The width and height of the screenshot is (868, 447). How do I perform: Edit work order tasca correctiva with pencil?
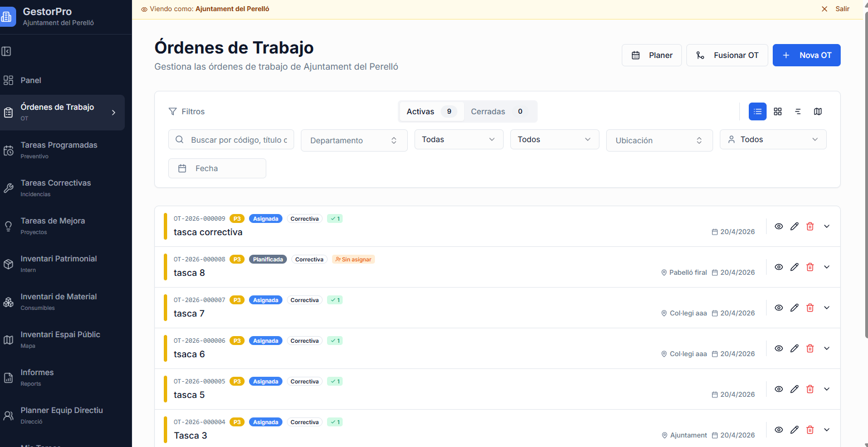pyautogui.click(x=794, y=226)
